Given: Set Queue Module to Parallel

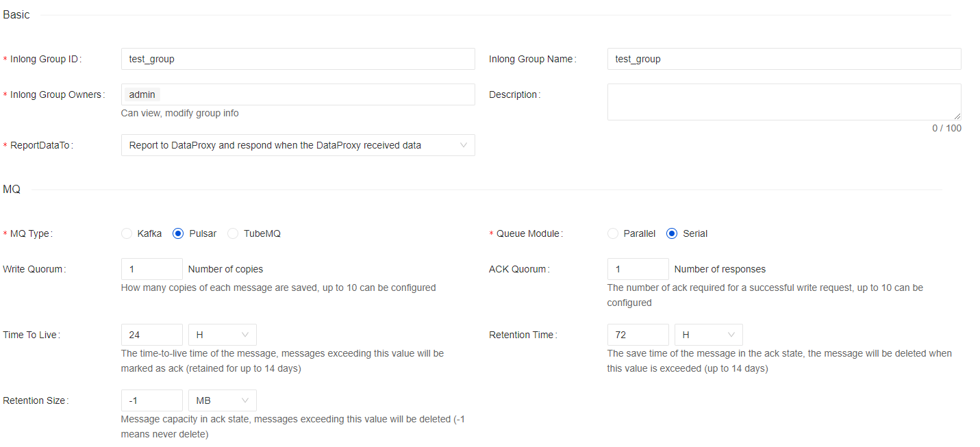Looking at the screenshot, I should click(x=613, y=233).
